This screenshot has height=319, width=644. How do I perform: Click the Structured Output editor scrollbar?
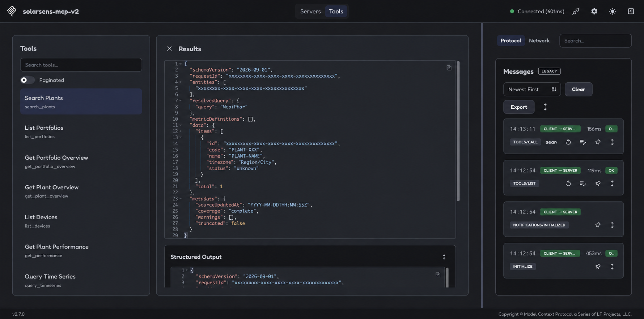(447, 277)
